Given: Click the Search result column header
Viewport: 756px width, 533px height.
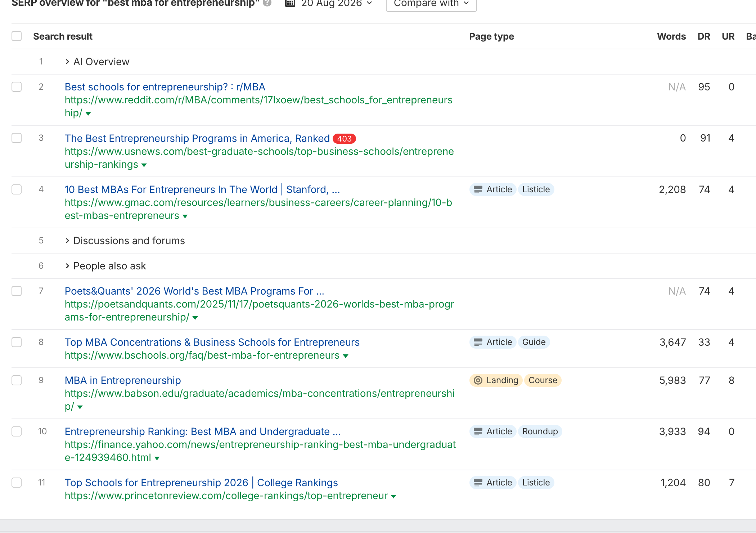Looking at the screenshot, I should click(x=63, y=36).
